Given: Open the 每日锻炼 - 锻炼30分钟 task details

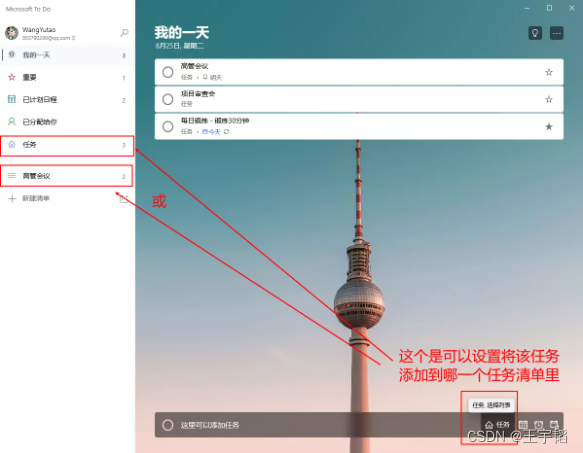Looking at the screenshot, I should click(x=359, y=126).
